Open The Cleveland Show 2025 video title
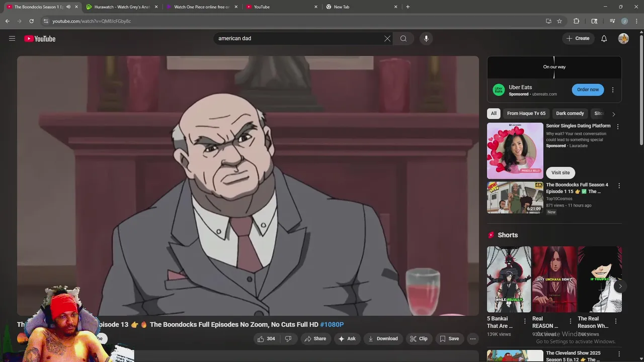644x362 pixels. pyautogui.click(x=574, y=356)
